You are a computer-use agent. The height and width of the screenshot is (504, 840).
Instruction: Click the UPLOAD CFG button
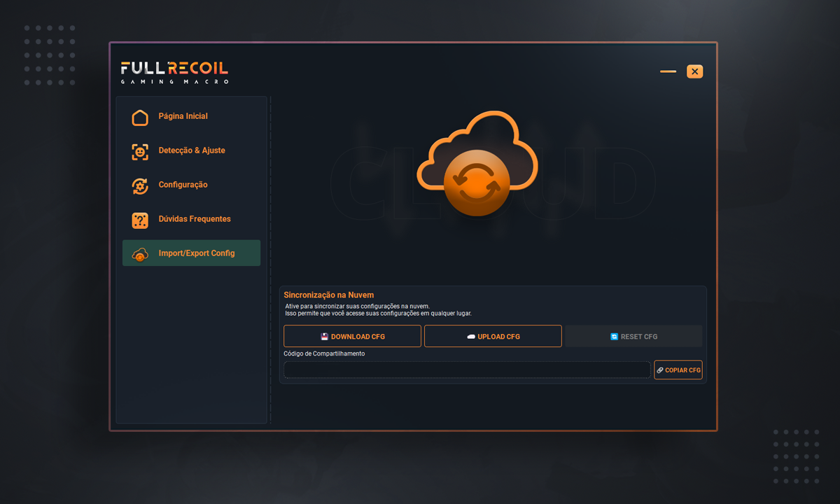click(493, 336)
